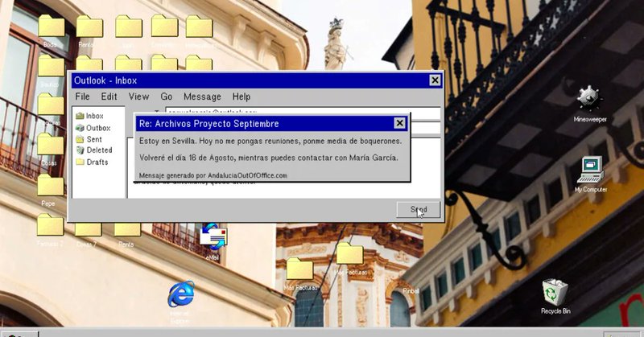The width and height of the screenshot is (644, 337).
Task: Open the Inbox folder in Outlook
Action: (x=90, y=116)
